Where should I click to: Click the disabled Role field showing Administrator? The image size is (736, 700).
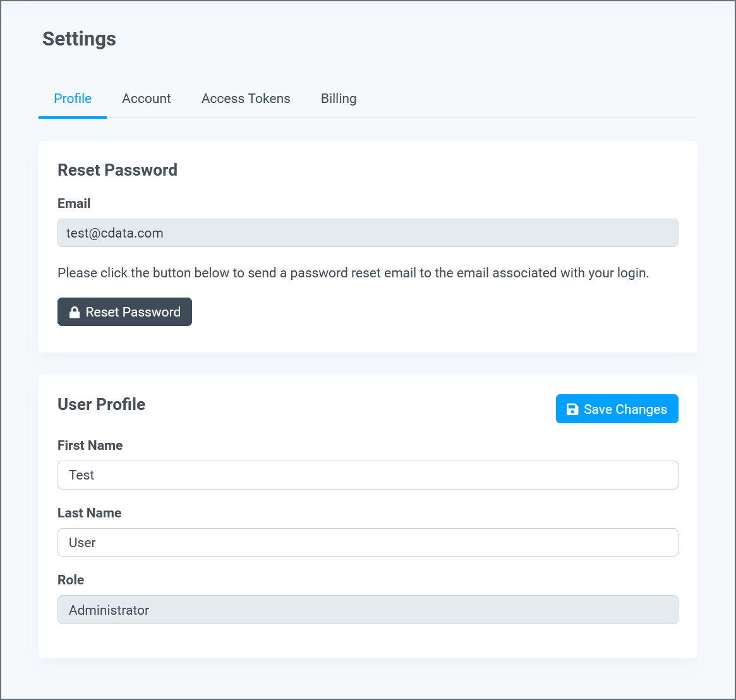coord(368,610)
